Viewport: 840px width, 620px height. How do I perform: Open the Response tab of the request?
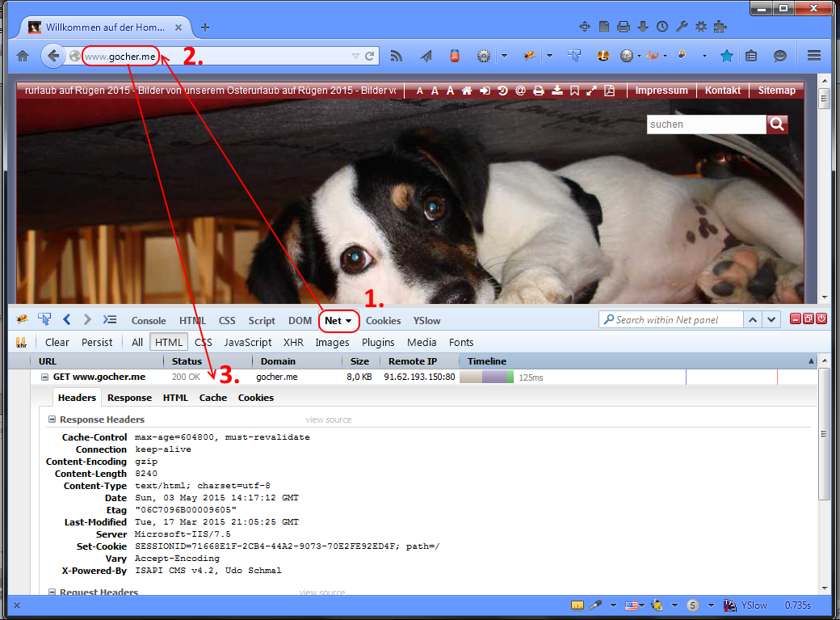point(129,397)
